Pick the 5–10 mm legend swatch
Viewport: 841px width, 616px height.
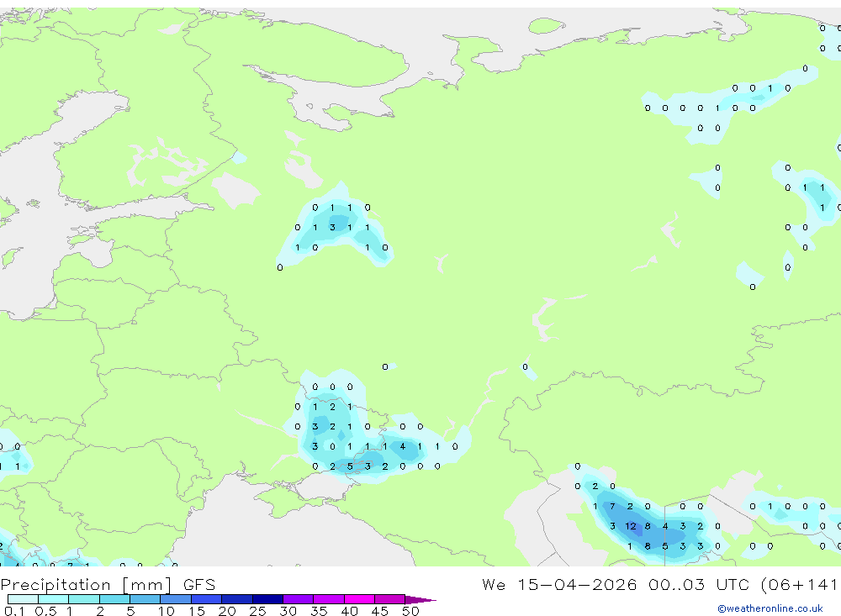point(145,599)
